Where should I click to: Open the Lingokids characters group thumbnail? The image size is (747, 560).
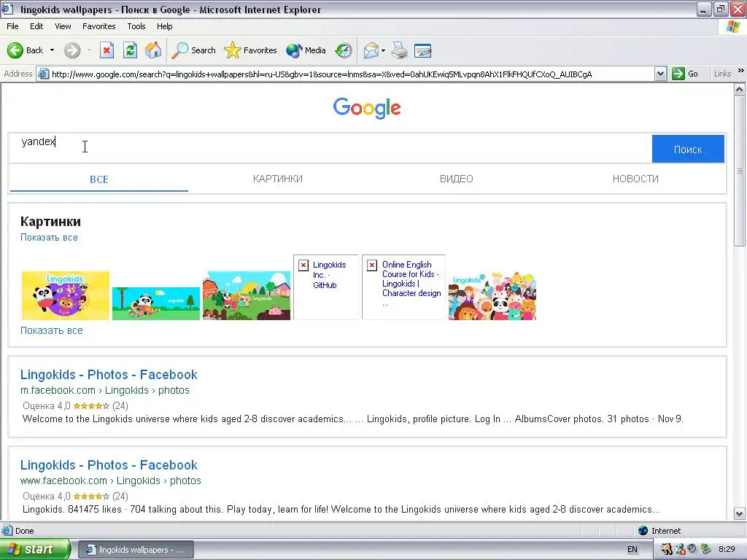(x=492, y=296)
